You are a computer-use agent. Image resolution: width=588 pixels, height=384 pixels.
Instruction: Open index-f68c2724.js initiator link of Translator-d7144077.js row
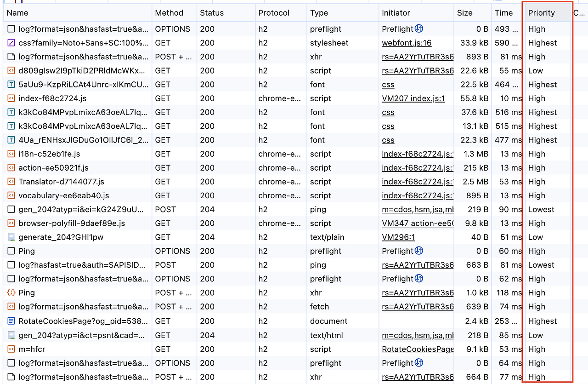point(418,182)
